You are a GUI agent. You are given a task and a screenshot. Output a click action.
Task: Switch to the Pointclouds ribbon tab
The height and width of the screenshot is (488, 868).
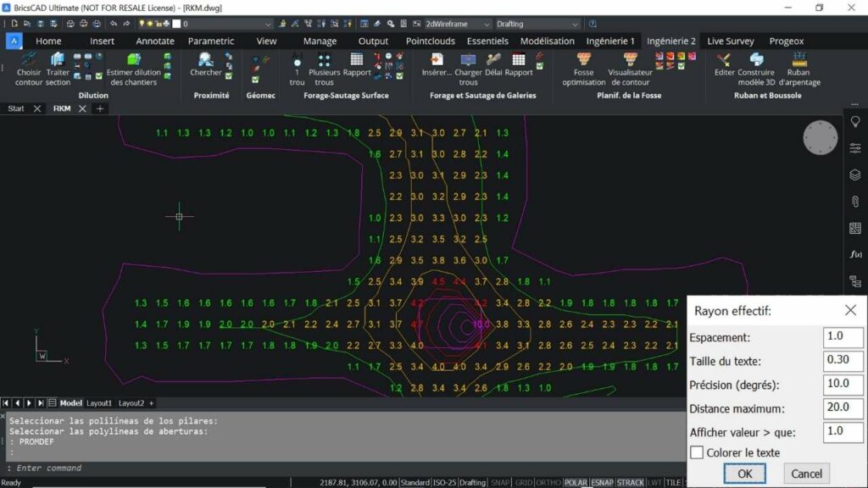430,41
